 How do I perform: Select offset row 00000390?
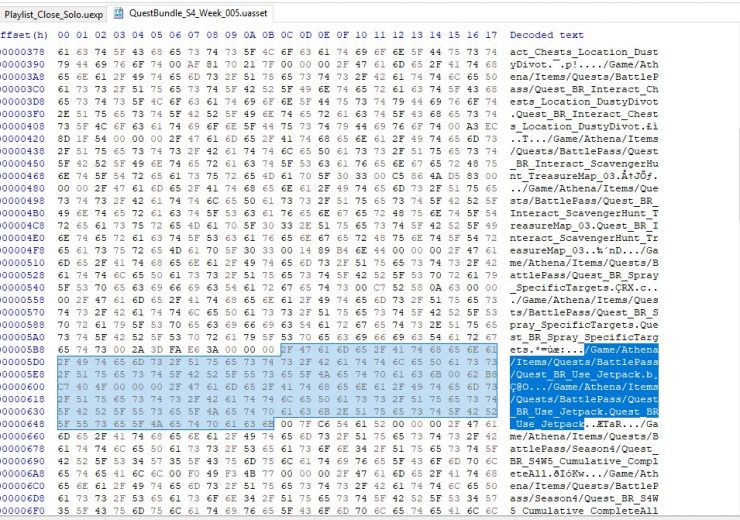[23, 64]
